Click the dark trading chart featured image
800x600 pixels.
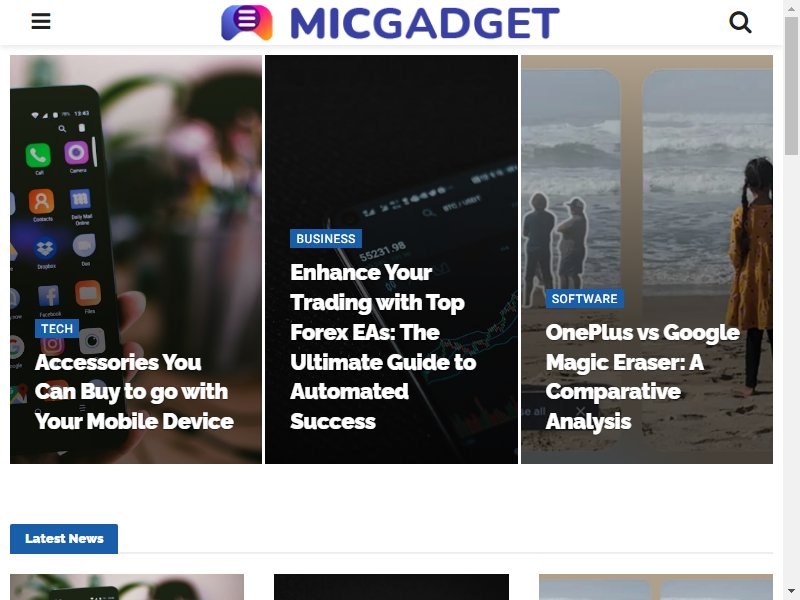pyautogui.click(x=391, y=143)
